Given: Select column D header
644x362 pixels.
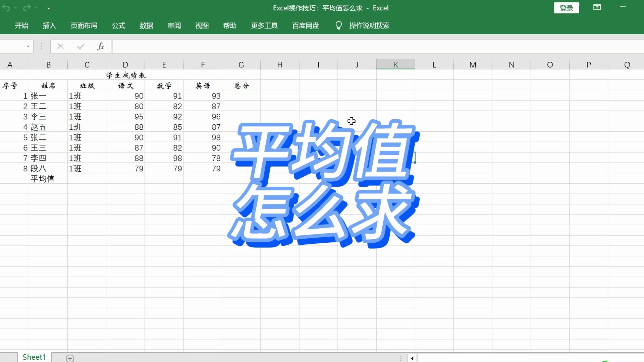Looking at the screenshot, I should click(x=125, y=65).
